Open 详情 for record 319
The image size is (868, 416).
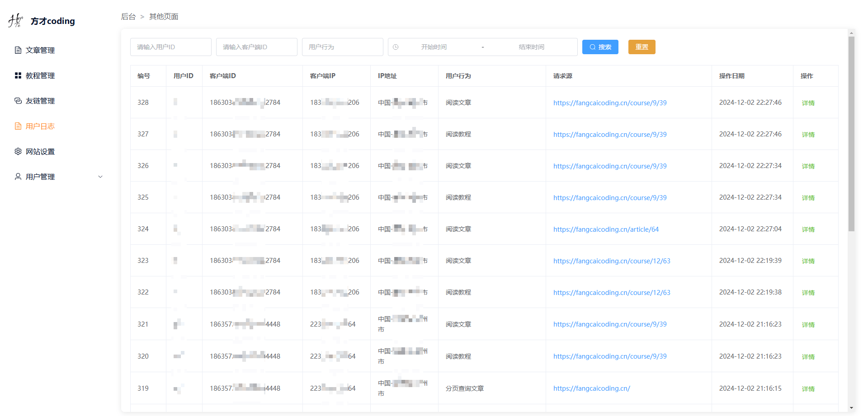(808, 389)
